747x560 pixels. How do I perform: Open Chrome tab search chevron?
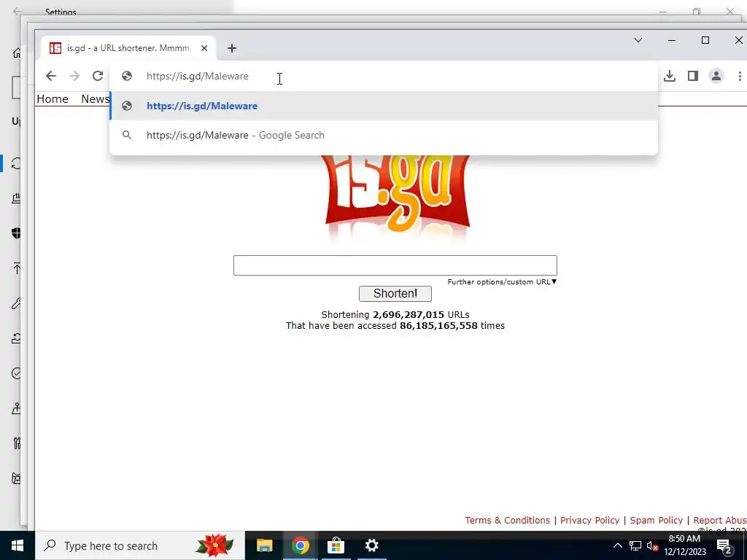click(x=638, y=40)
